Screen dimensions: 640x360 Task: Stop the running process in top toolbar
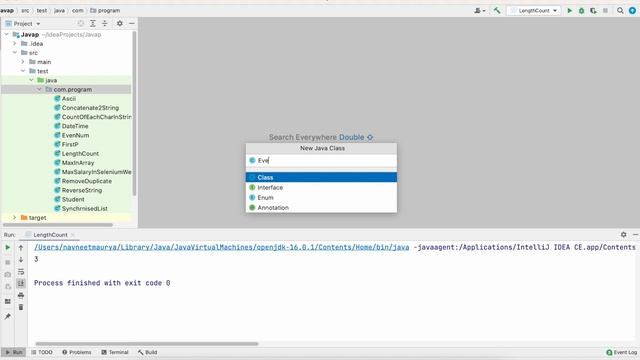605,11
